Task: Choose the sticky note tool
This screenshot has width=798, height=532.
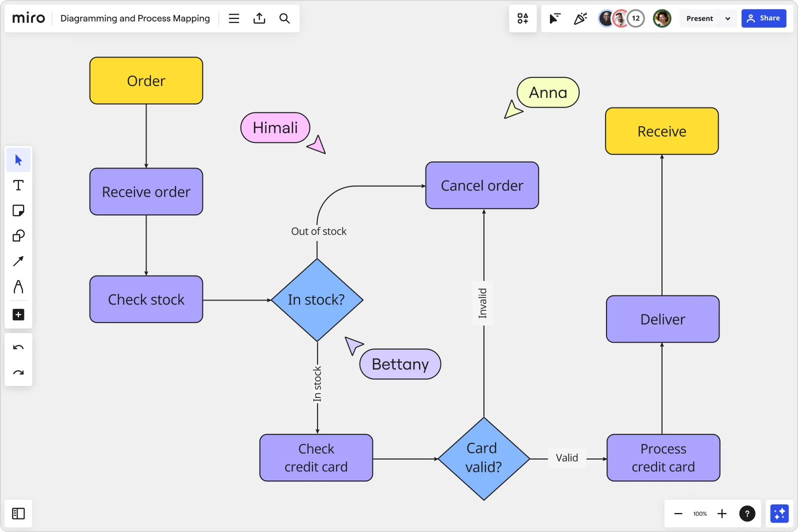Action: [18, 210]
